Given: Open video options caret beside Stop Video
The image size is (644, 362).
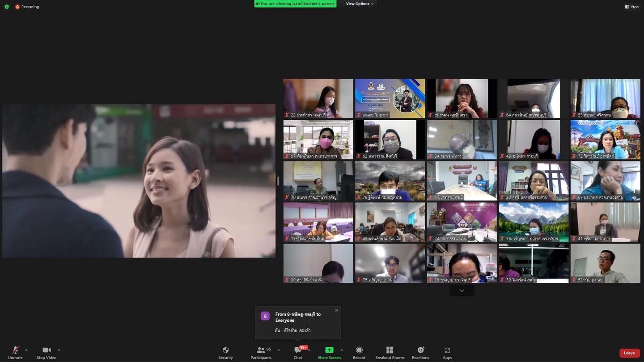Looking at the screenshot, I should (59, 350).
